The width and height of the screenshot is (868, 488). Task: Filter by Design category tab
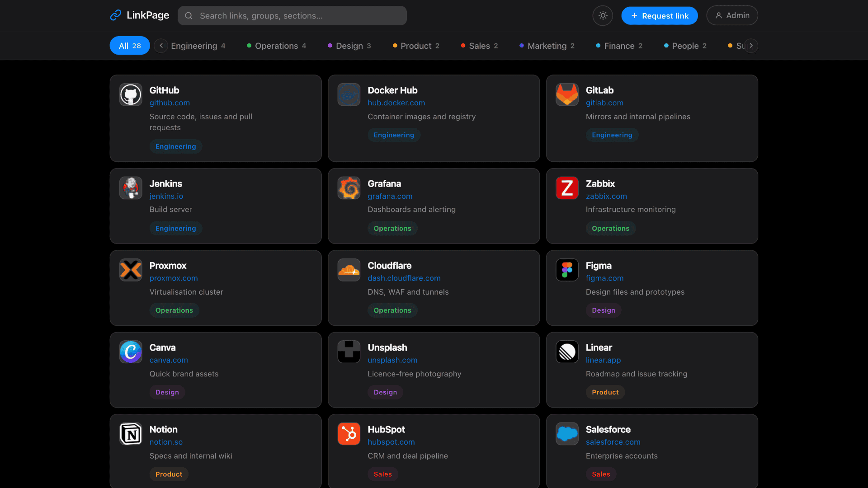(x=349, y=46)
